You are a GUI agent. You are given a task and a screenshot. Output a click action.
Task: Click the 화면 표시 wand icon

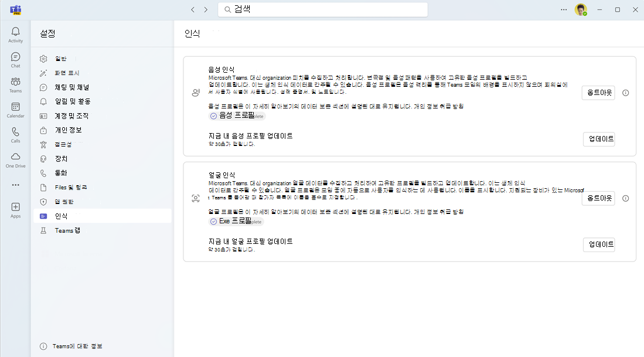(43, 73)
